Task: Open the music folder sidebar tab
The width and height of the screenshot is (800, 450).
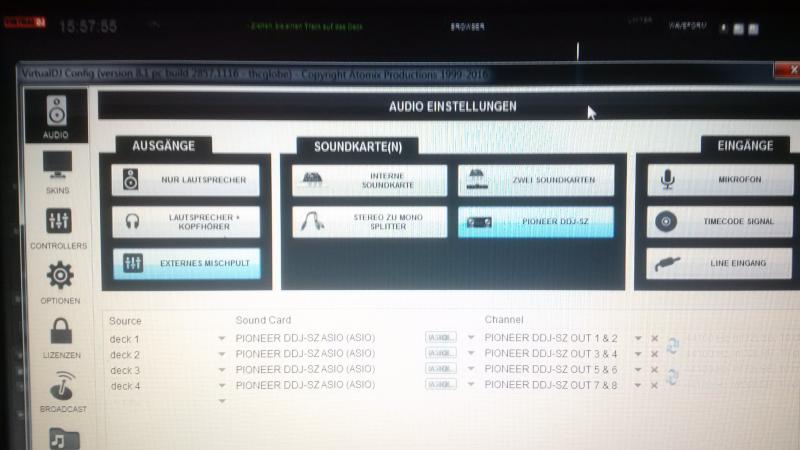Action: pos(64,439)
